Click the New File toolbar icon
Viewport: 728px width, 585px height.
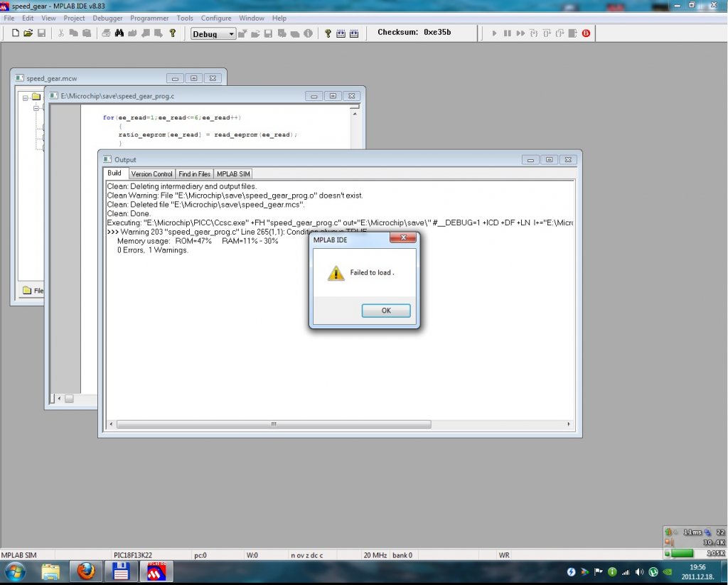point(16,33)
